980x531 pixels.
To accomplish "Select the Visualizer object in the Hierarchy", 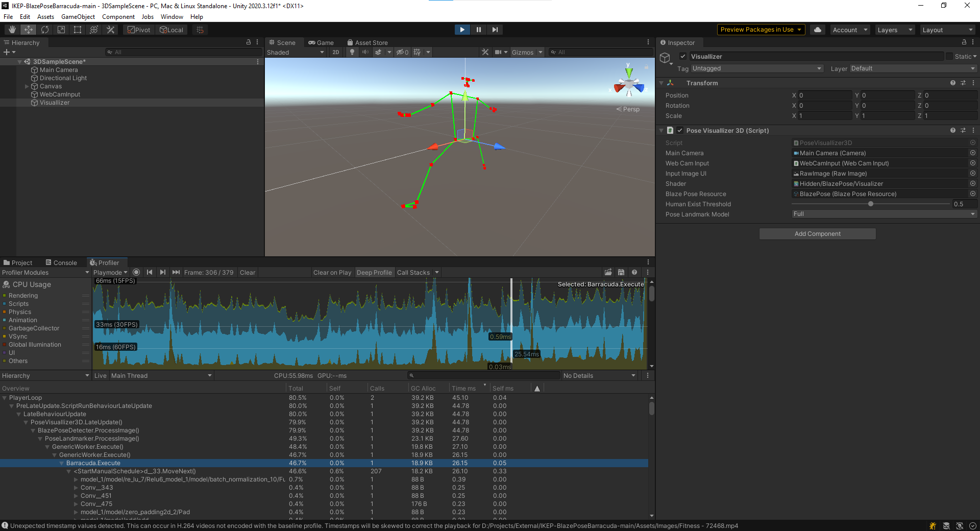I will [54, 102].
